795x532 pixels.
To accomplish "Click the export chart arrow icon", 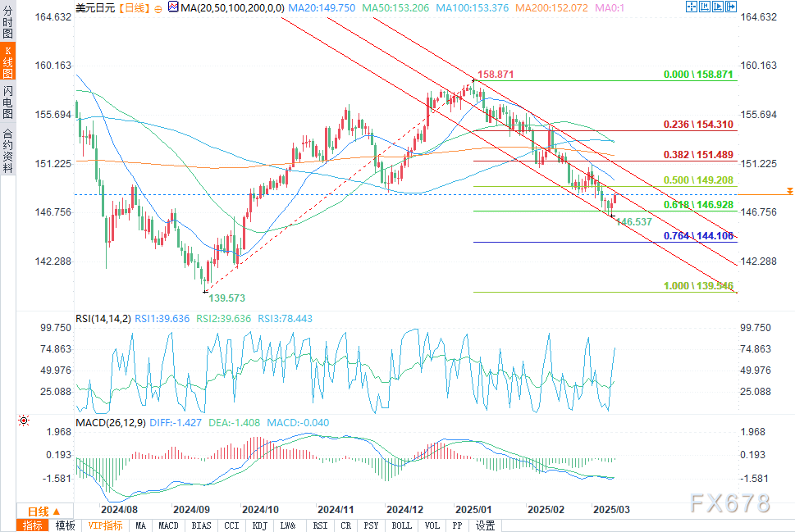I will coord(731,7).
